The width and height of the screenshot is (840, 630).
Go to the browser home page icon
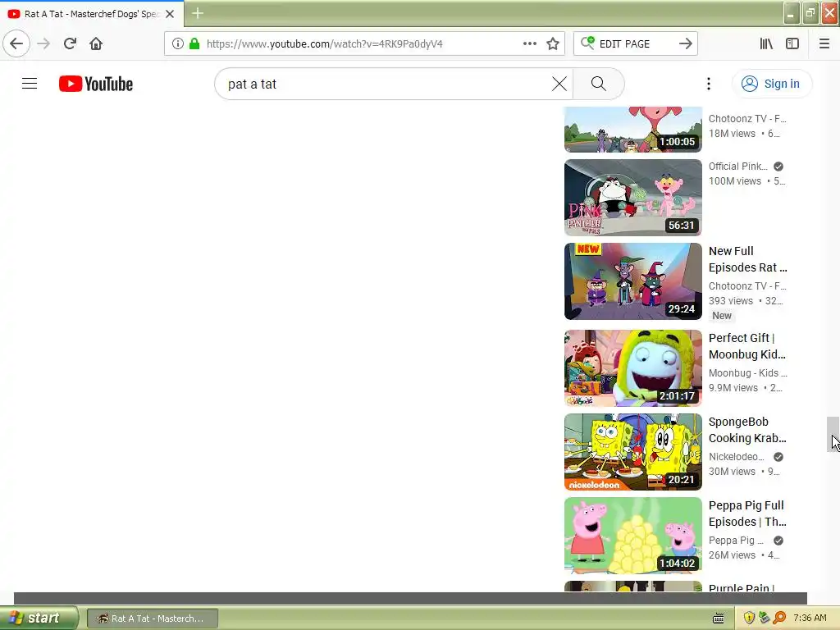pyautogui.click(x=96, y=43)
